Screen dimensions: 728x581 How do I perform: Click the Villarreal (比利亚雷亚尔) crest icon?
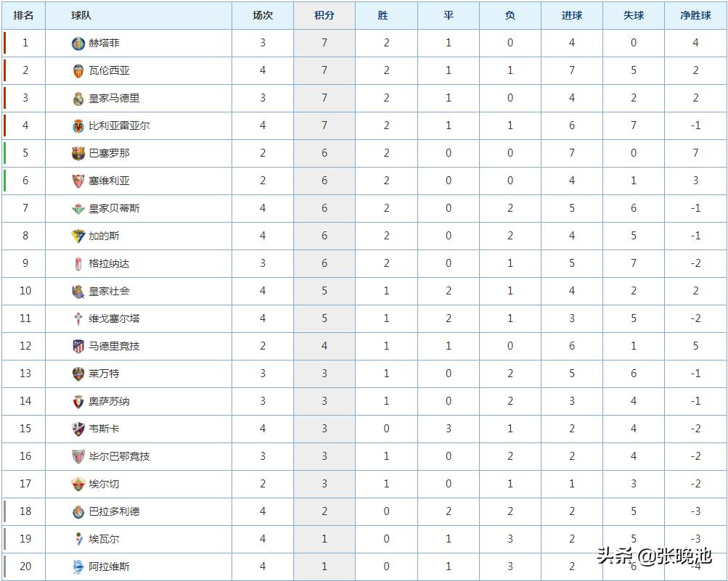pyautogui.click(x=78, y=126)
